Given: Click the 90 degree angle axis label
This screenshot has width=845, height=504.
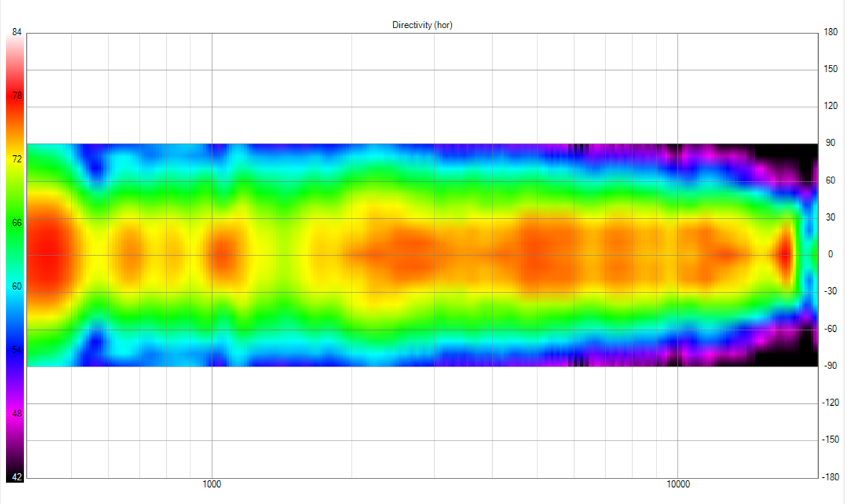Looking at the screenshot, I should (829, 143).
